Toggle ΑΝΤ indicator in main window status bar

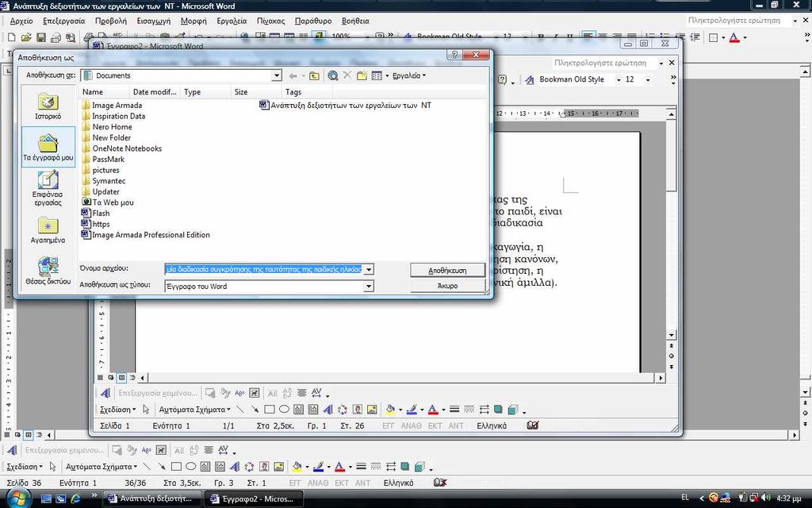(x=362, y=483)
